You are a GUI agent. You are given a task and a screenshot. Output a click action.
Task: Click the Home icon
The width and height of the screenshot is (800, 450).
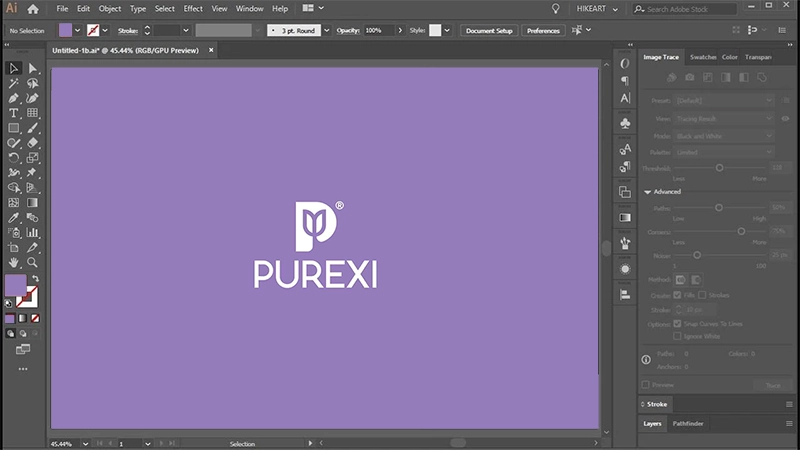click(x=33, y=9)
